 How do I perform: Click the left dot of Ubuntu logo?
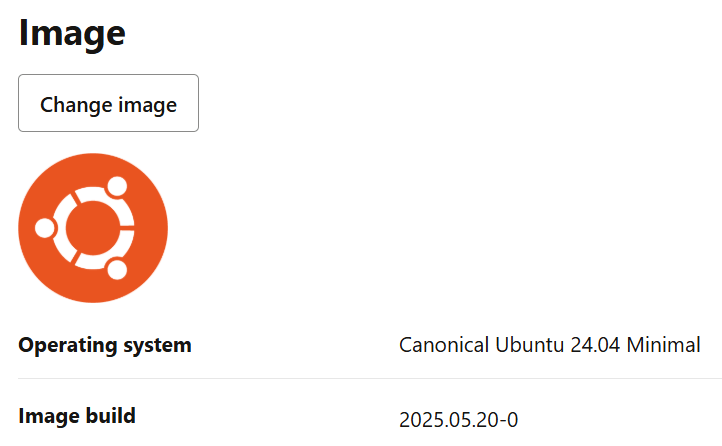[x=44, y=228]
